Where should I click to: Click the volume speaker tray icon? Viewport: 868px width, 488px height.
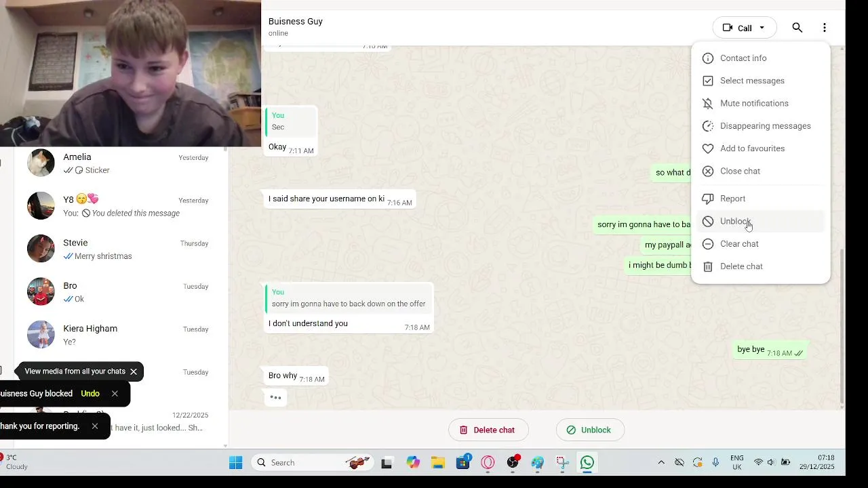tap(771, 462)
